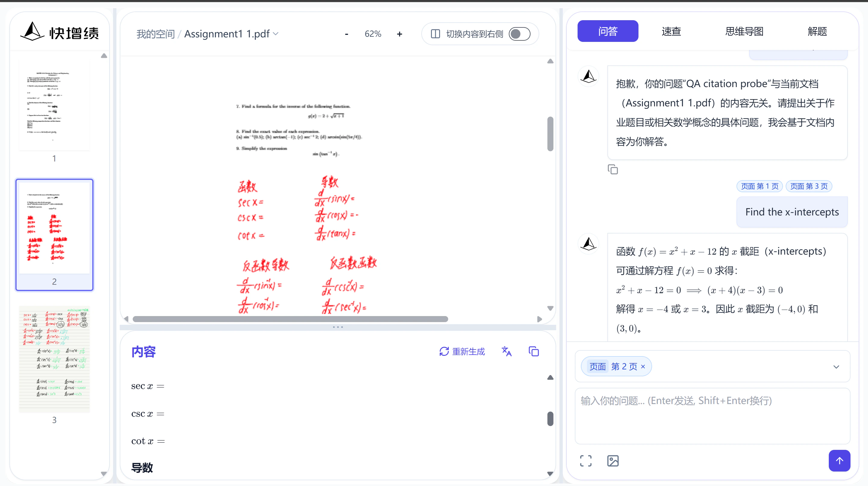This screenshot has height=486, width=868.
Task: Click the cot x = line
Action: (x=148, y=441)
